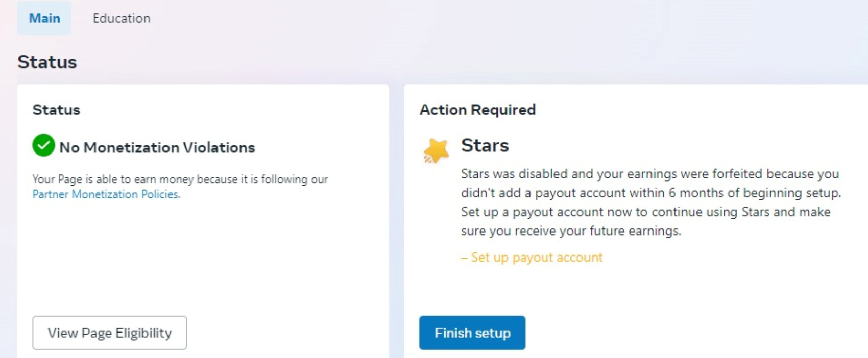Click the Status card title inside the left panel
Viewport: 868px width, 358px height.
(x=56, y=110)
